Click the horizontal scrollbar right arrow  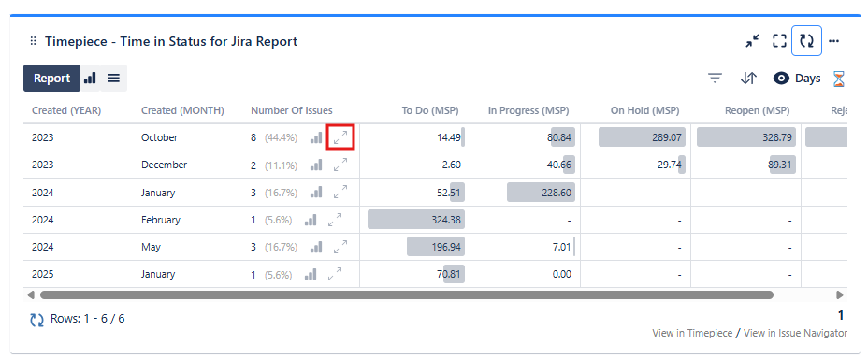pos(840,294)
